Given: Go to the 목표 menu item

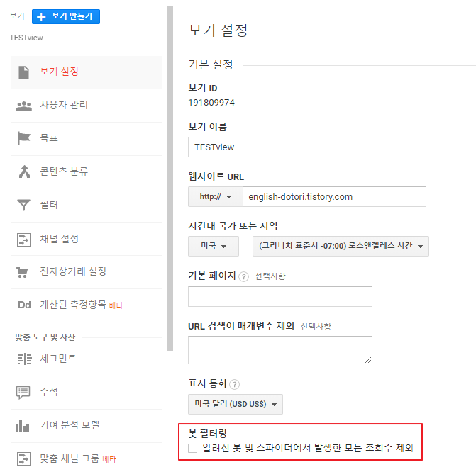Looking at the screenshot, I should tap(87, 139).
